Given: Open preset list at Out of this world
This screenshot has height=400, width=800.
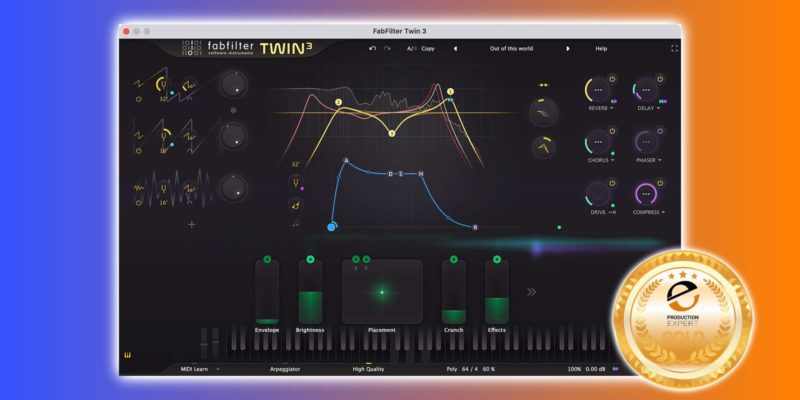Looking at the screenshot, I should 511,48.
